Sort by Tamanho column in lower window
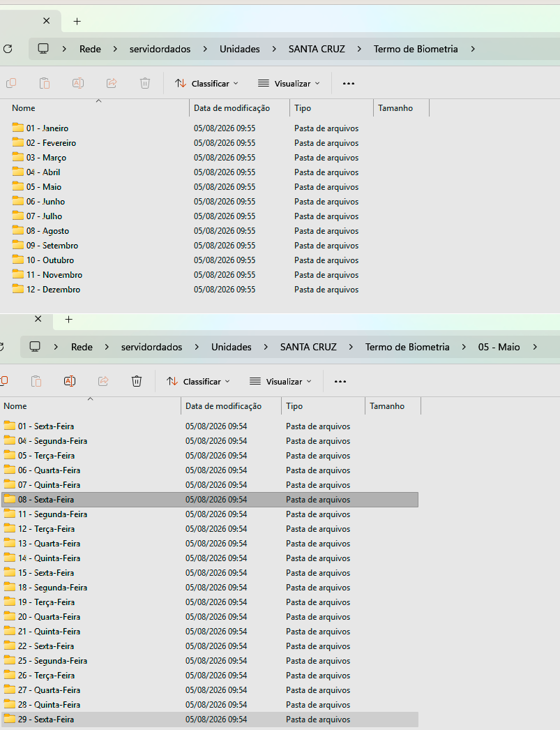Viewport: 560px width, 730px height. tap(387, 406)
